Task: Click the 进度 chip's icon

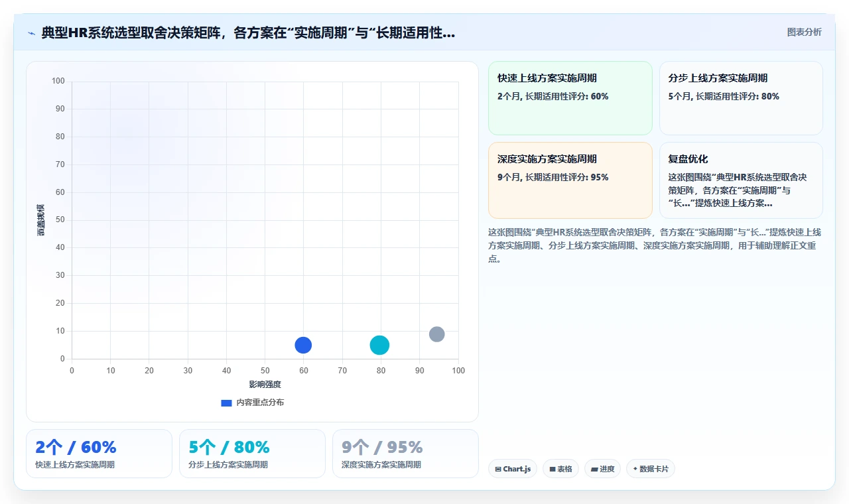Action: point(594,469)
